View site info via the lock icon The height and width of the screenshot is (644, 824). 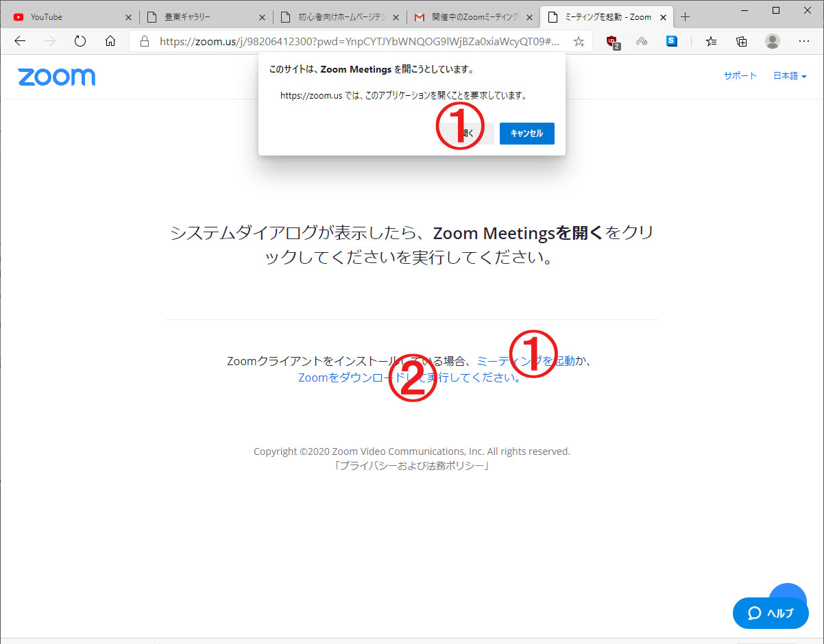coord(144,41)
